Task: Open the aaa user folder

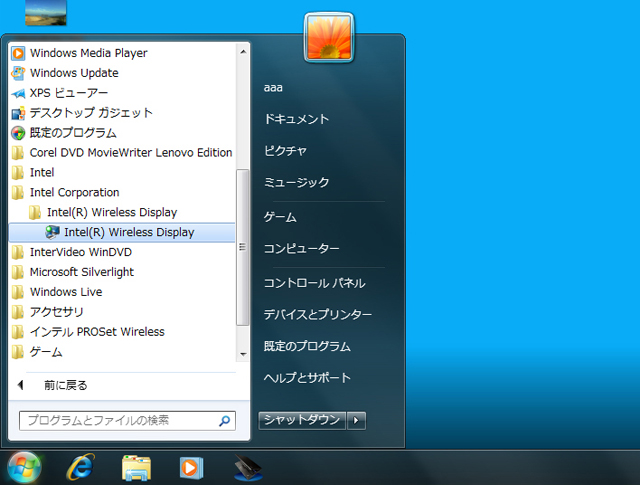Action: pyautogui.click(x=273, y=88)
